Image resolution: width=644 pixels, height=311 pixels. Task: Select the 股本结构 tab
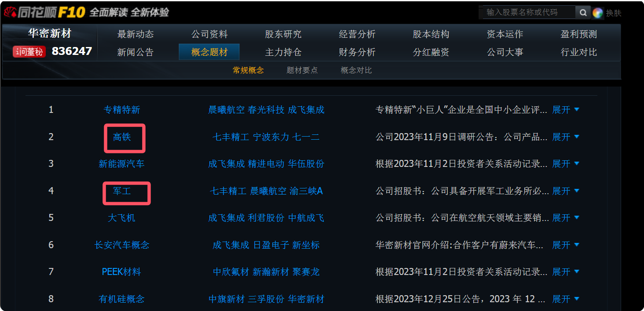point(431,34)
